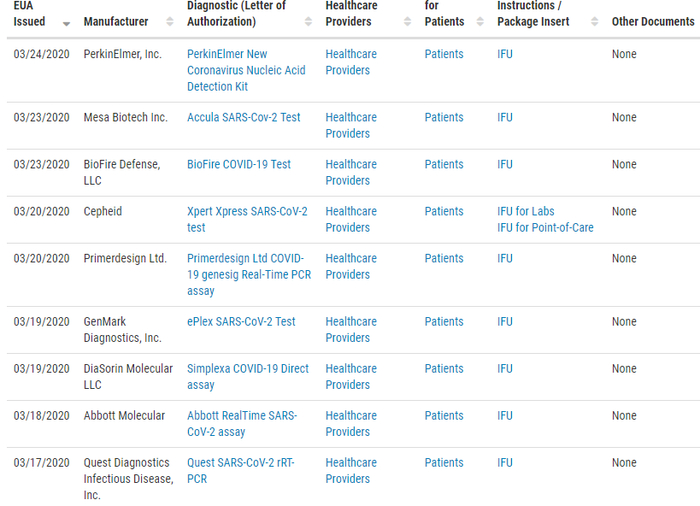Click sort arrows for Instructions / Package Insert

[x=594, y=22]
